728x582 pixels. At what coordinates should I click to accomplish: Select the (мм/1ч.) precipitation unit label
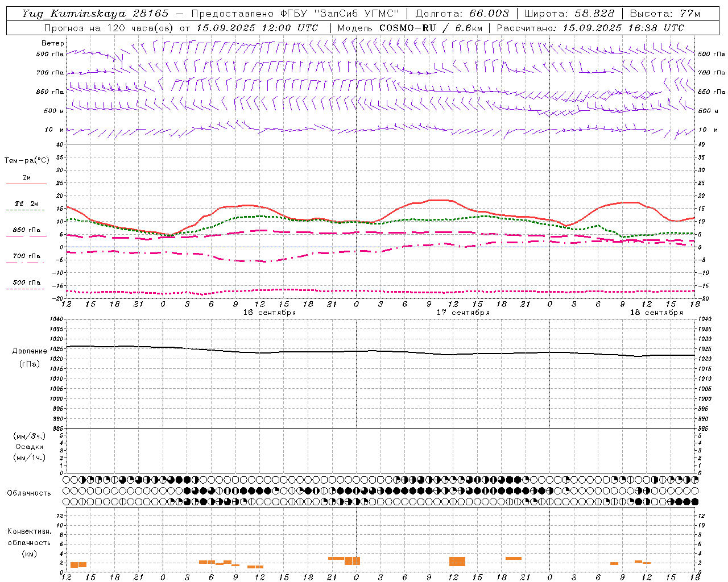pos(29,458)
